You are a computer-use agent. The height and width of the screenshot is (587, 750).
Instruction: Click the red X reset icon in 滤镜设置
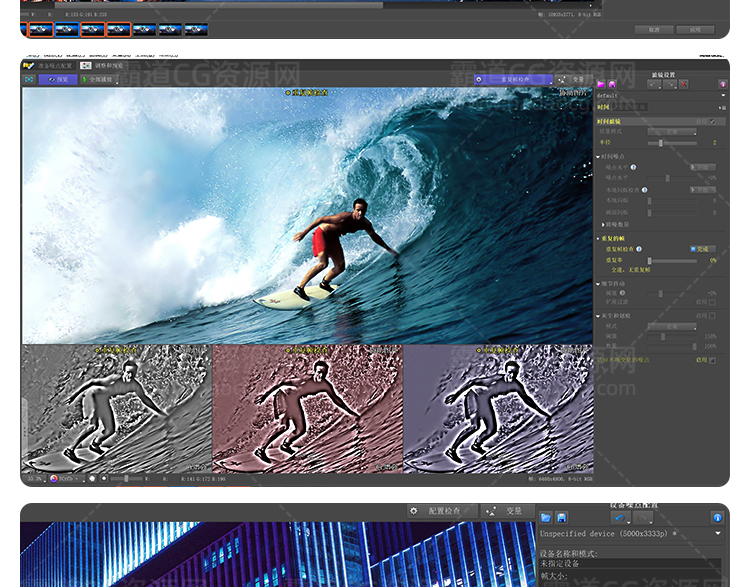684,85
